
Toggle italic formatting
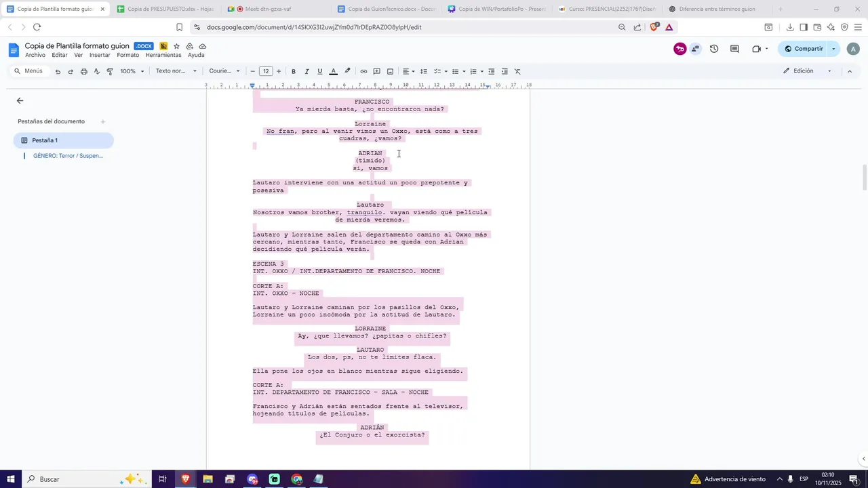click(x=307, y=71)
